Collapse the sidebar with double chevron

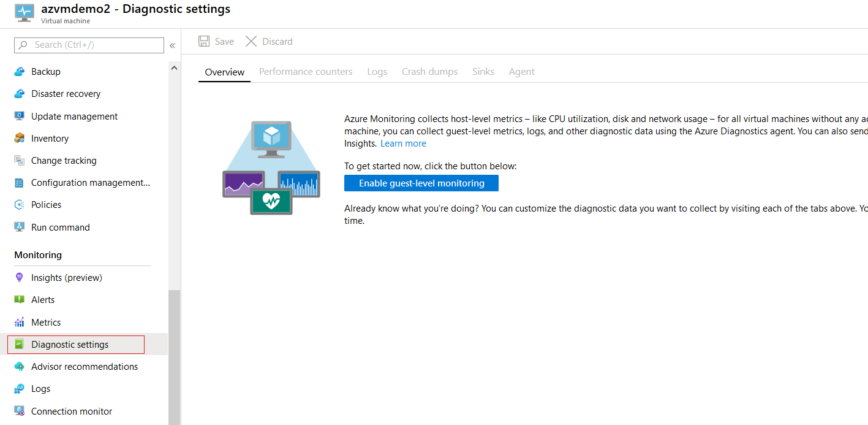(173, 45)
